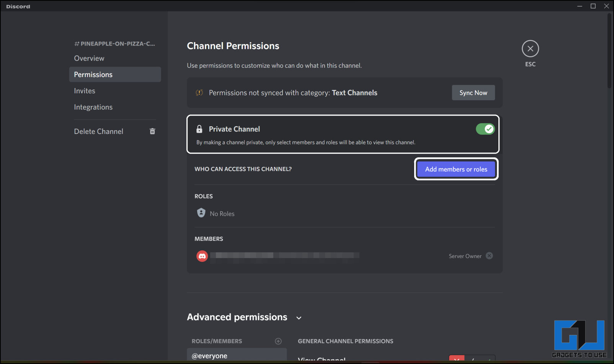Click the Server Owner label
Screen dimensions: 614x364
coord(465,256)
